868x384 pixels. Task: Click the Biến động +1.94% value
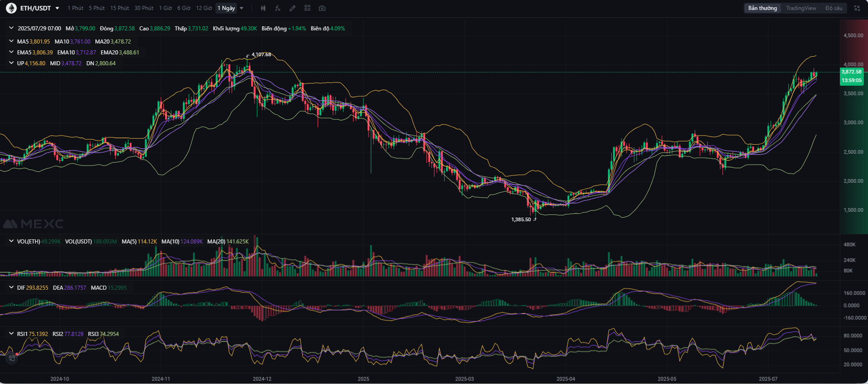coord(284,28)
